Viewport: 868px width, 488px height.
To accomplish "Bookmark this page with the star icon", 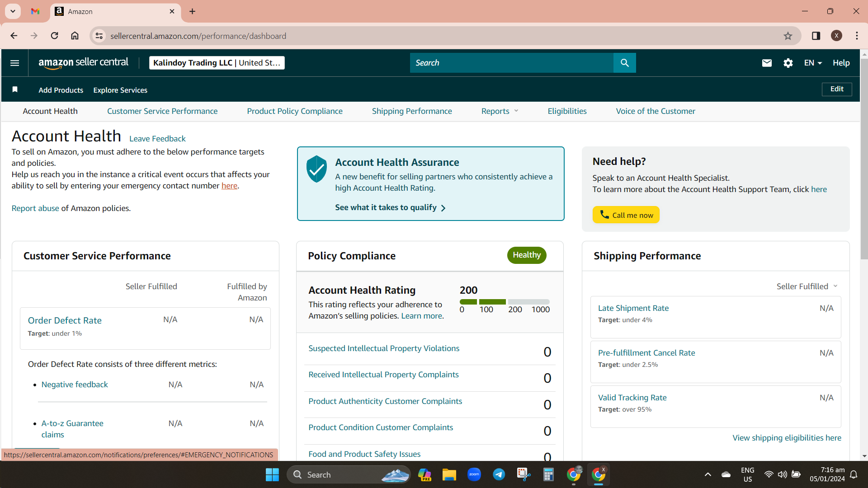I will tap(788, 36).
